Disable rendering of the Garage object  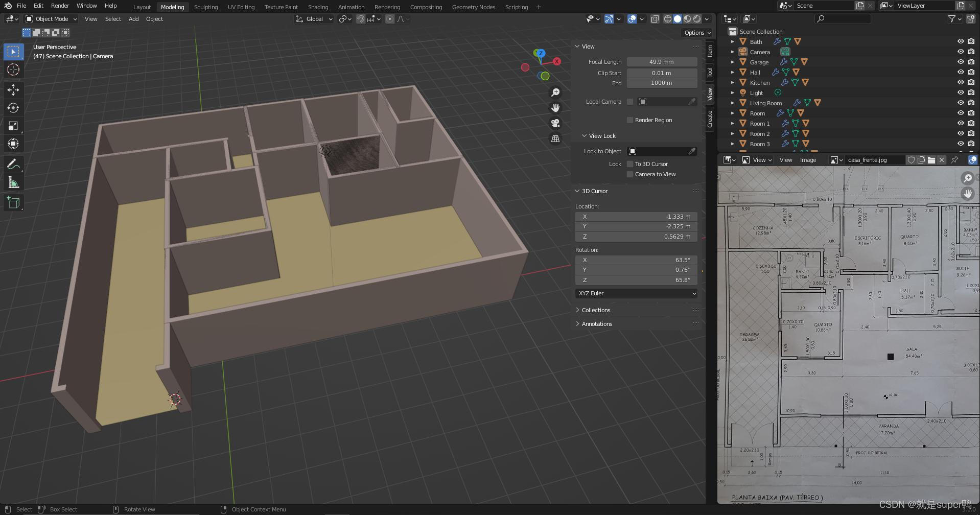[971, 62]
